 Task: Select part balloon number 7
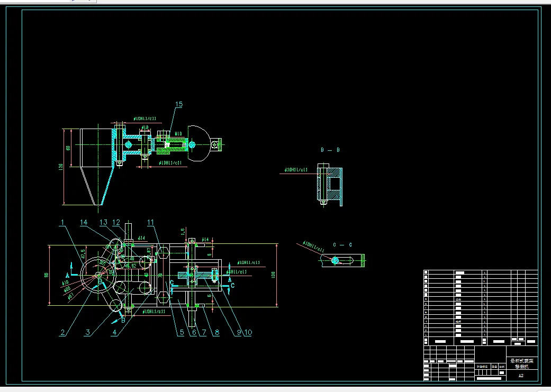(204, 332)
